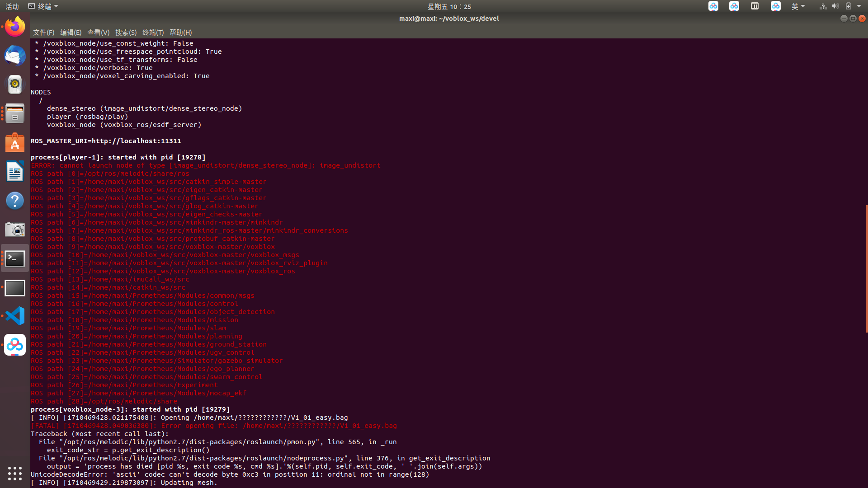Open the 文件(F) menu
Screen dimensions: 868x488
[x=43, y=33]
